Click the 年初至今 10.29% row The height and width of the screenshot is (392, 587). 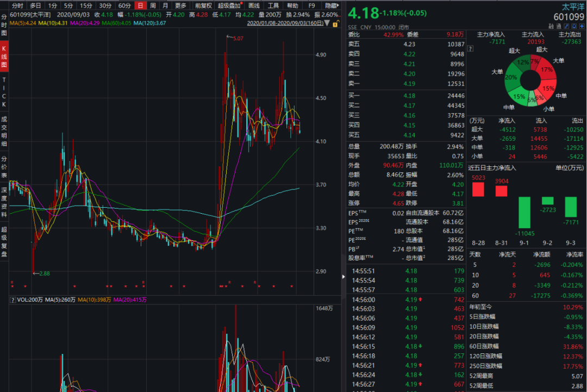pyautogui.click(x=526, y=307)
